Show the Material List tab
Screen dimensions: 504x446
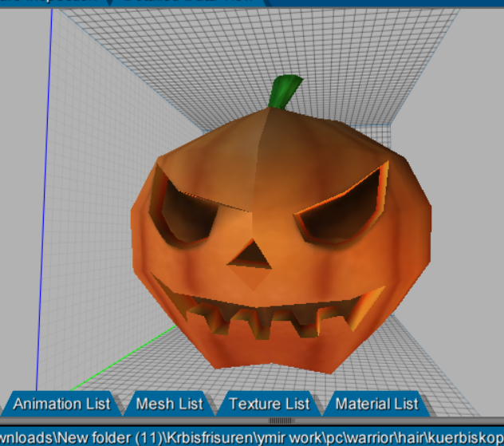(376, 404)
